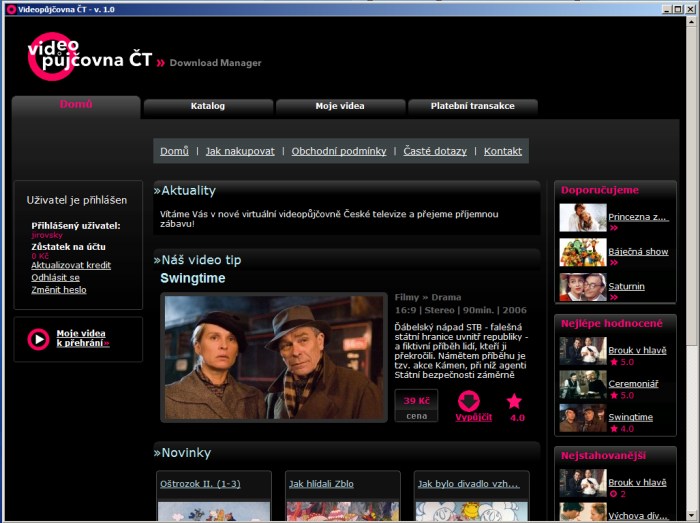The image size is (700, 523).
Task: Open Swingtime link in Nejlépe hodnocené
Action: click(x=630, y=417)
